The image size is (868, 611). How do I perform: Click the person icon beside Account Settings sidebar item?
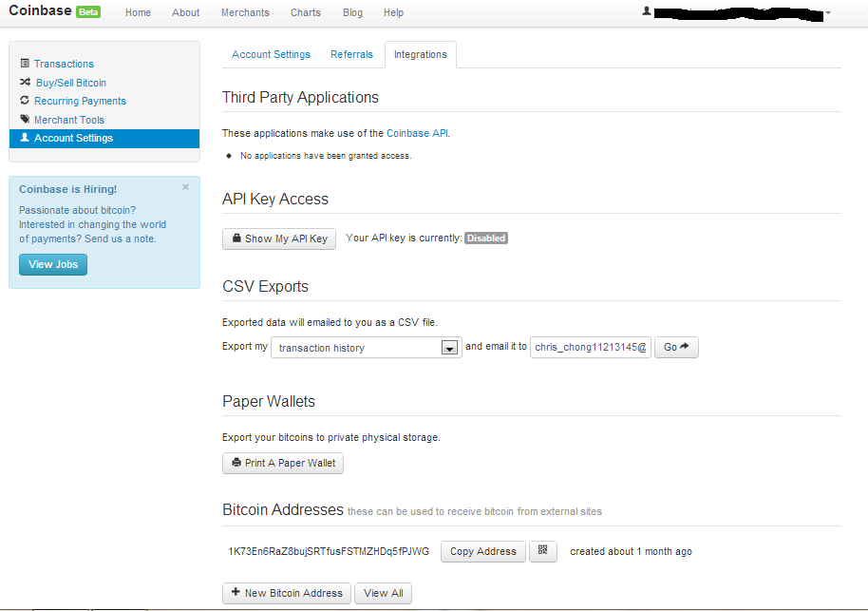(25, 138)
